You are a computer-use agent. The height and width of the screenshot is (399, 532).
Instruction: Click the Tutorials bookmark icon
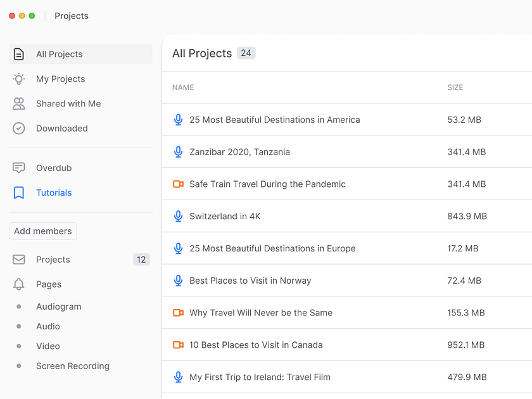coord(19,193)
